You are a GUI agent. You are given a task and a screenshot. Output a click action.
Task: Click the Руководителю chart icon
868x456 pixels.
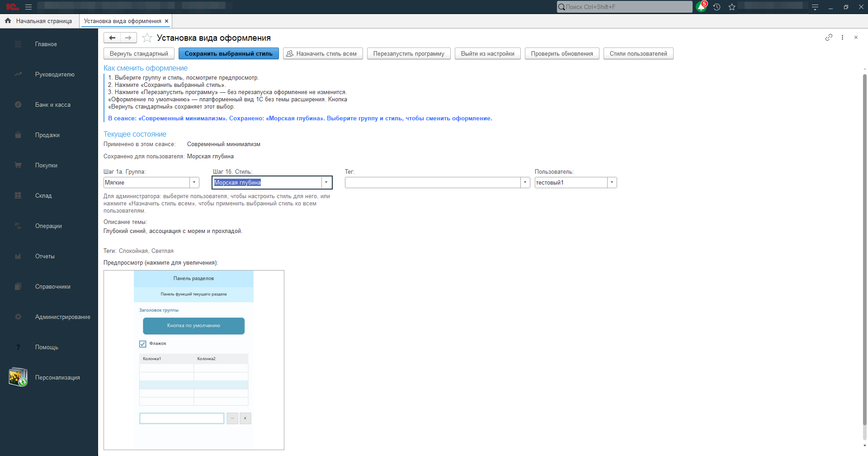[x=18, y=75]
